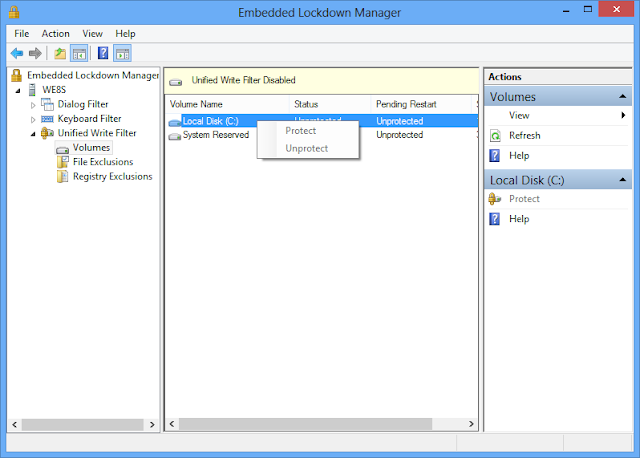Click tree pane right scroll arrow
Image resolution: width=640 pixels, height=458 pixels.
click(x=152, y=425)
